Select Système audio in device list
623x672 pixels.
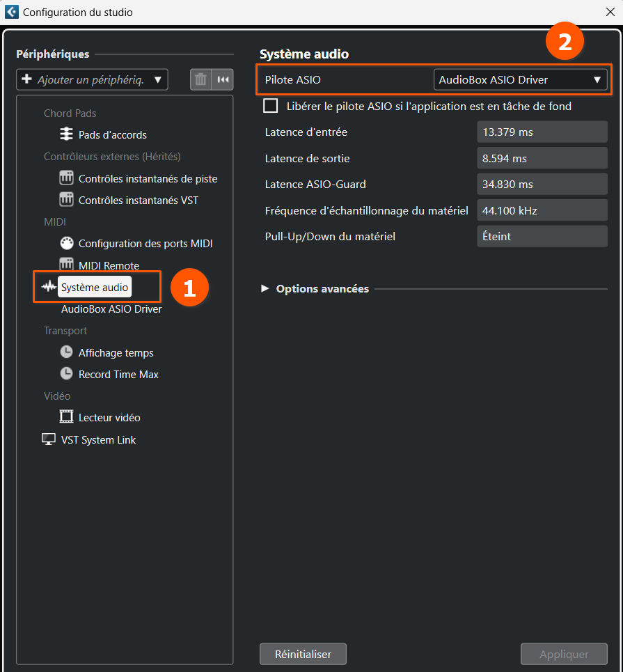tap(95, 287)
